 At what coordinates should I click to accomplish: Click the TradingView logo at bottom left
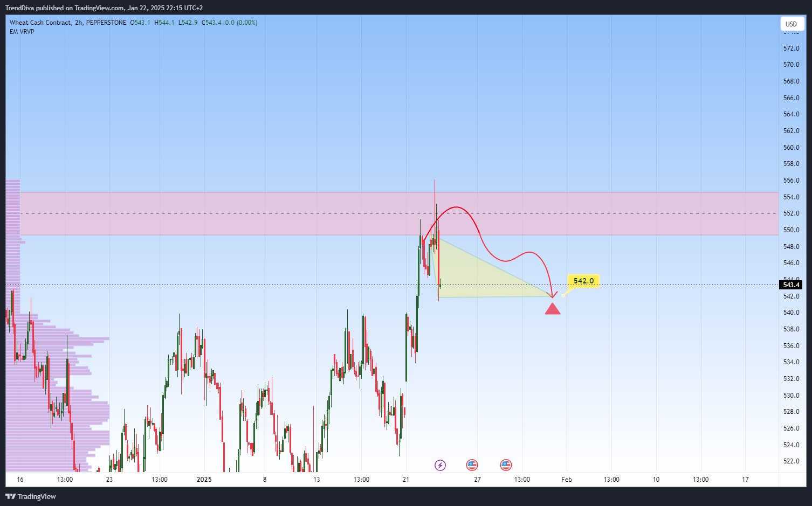tap(31, 496)
